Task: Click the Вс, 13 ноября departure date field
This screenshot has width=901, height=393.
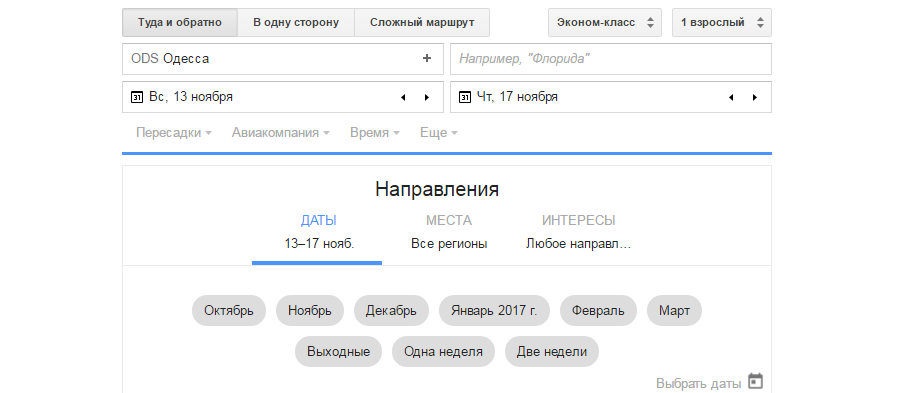Action: click(283, 97)
